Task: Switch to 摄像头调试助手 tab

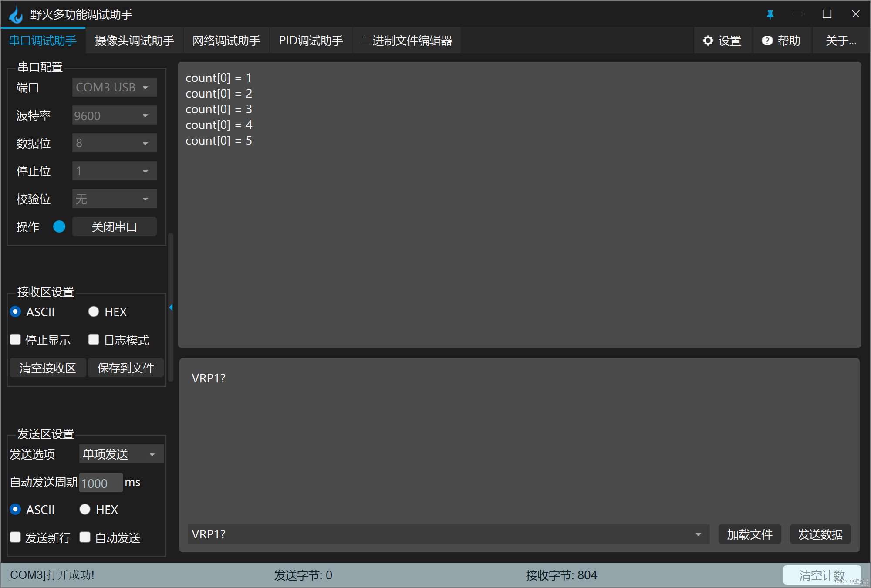Action: point(134,41)
